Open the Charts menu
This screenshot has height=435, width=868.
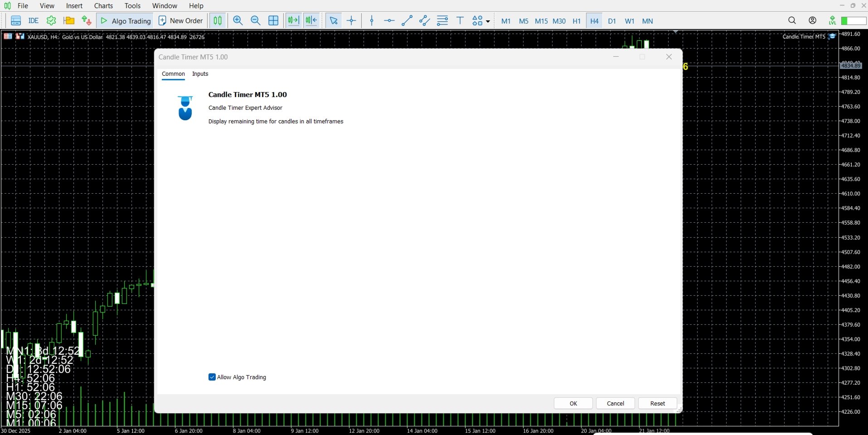pyautogui.click(x=104, y=6)
